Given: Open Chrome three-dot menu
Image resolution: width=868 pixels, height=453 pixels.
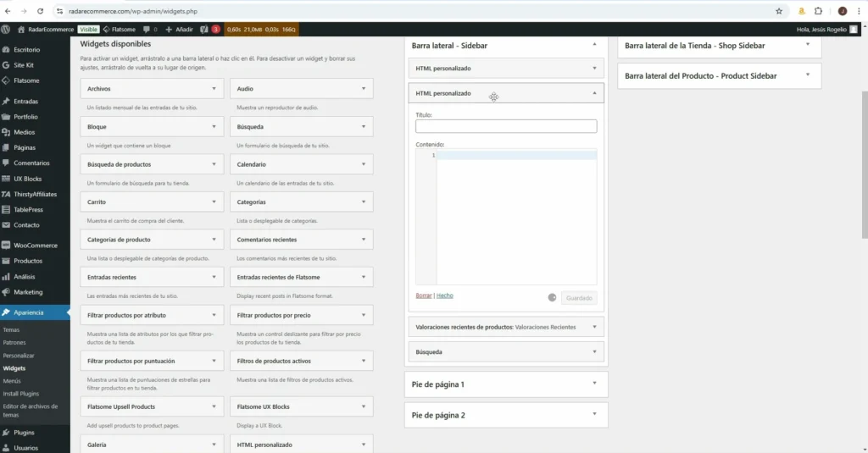Looking at the screenshot, I should pyautogui.click(x=859, y=11).
